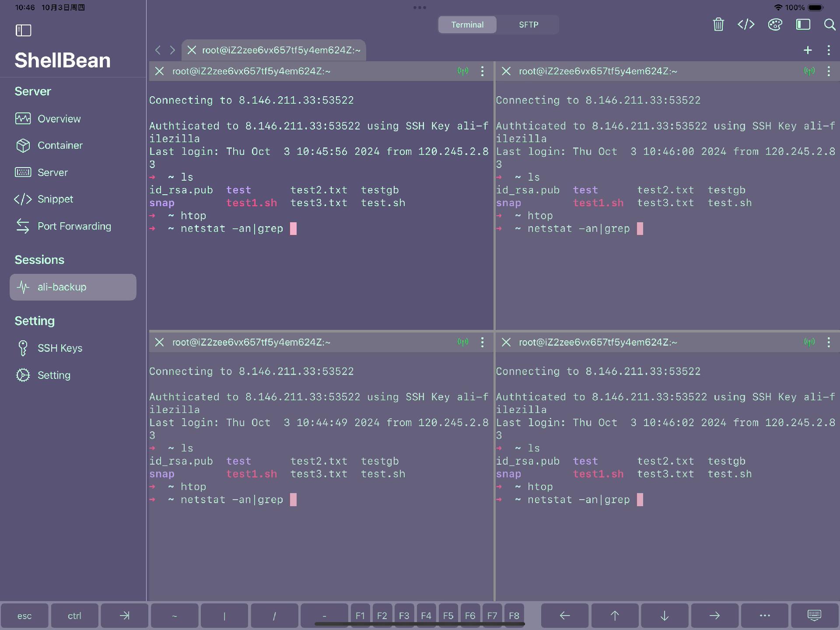The image size is (840, 630).
Task: Tap the right arrow key
Action: pyautogui.click(x=714, y=616)
